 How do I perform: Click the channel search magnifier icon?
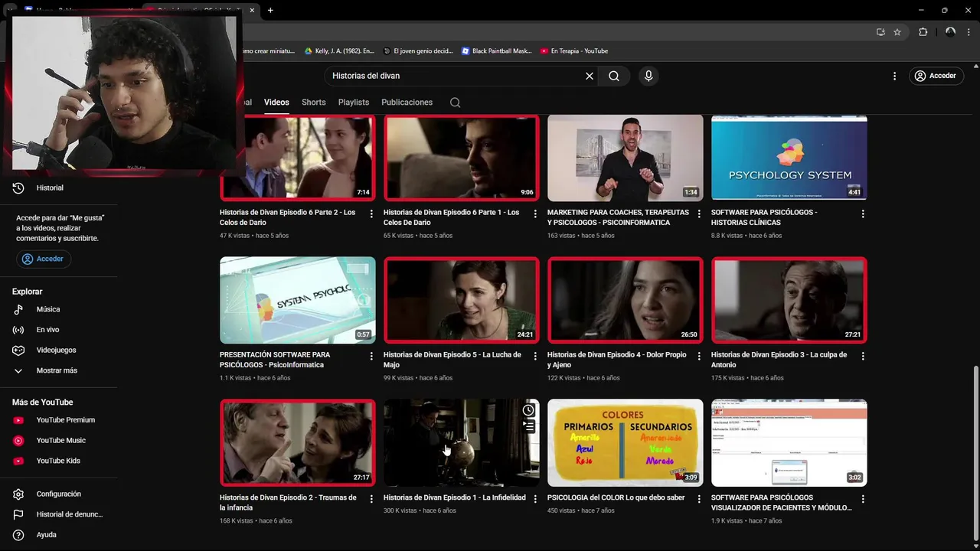[455, 103]
